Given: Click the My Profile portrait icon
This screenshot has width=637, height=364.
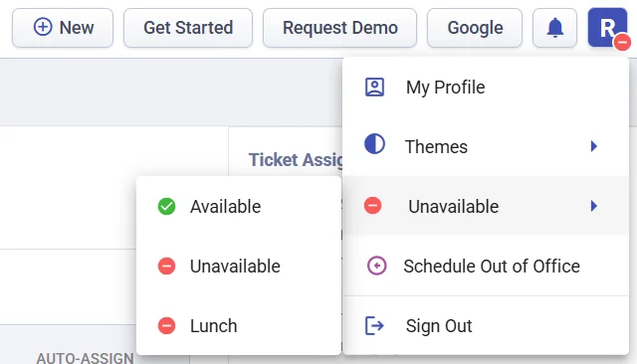Looking at the screenshot, I should coord(374,87).
